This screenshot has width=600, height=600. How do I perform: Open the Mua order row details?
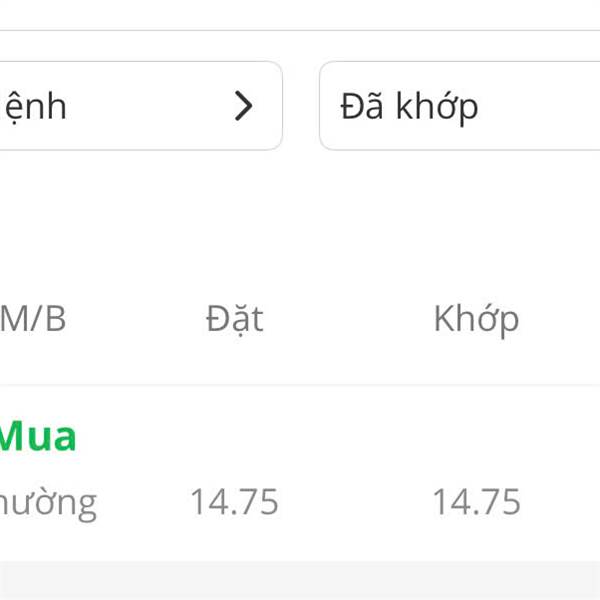click(x=300, y=470)
